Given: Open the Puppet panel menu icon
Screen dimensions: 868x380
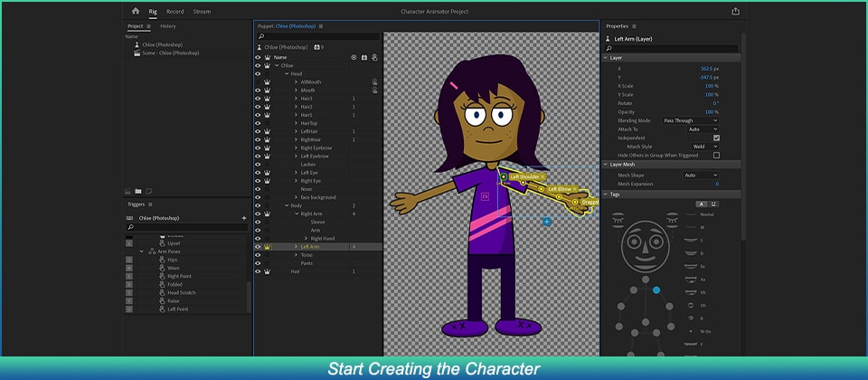Looking at the screenshot, I should [321, 26].
